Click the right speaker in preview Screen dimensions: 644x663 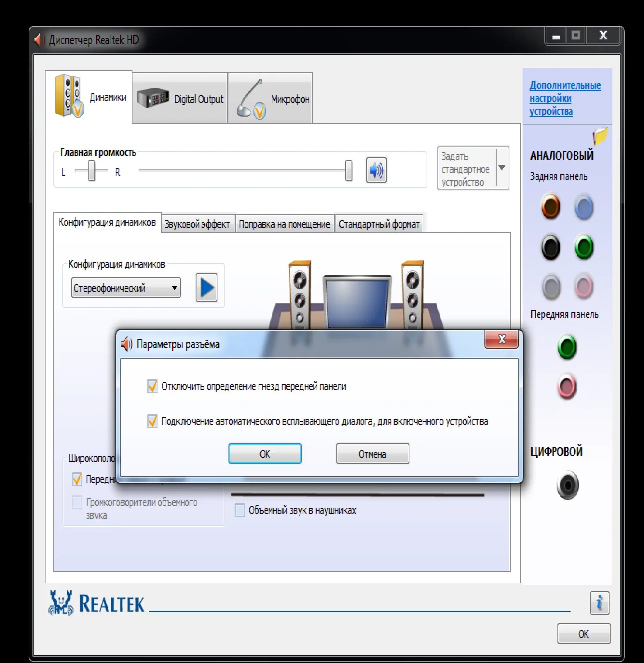pos(412,294)
